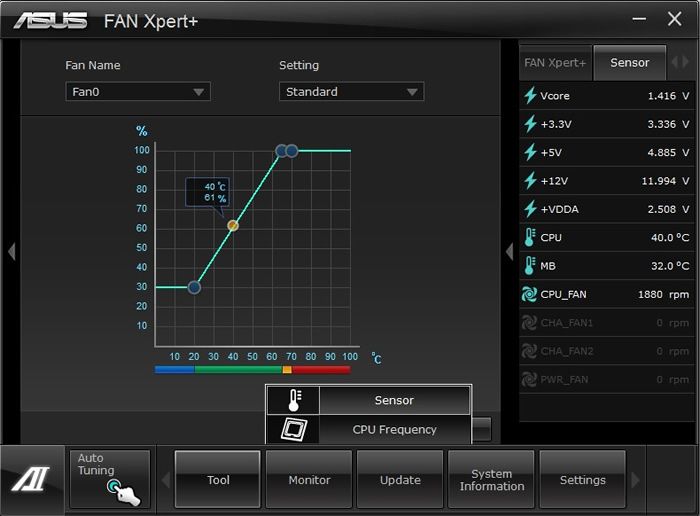
Task: Click the second fan curve point near 70°C
Action: [x=292, y=151]
